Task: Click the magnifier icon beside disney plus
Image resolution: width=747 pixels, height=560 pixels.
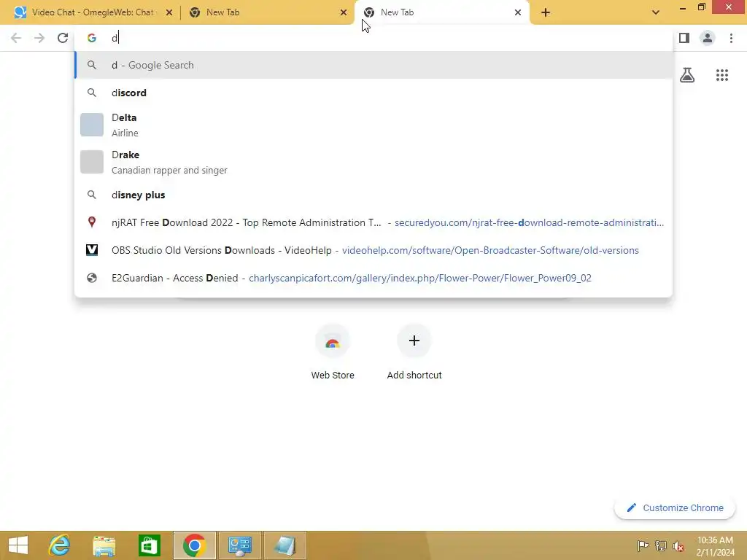Action: 92,195
